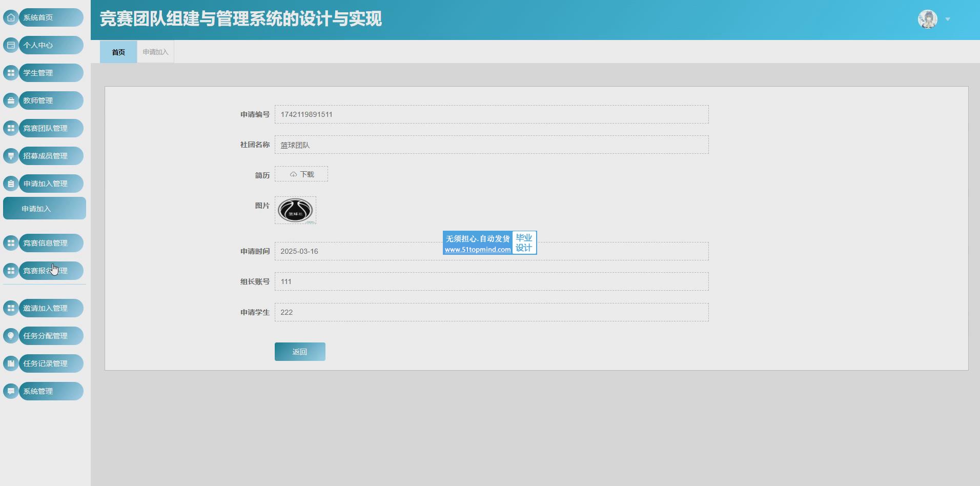Click the icon beside 招募成员管理
The image size is (980, 486).
(11, 156)
